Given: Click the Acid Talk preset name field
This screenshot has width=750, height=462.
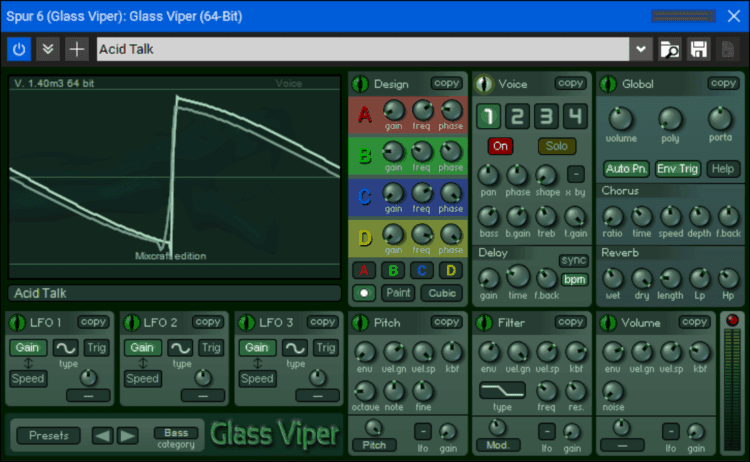Looking at the screenshot, I should click(x=363, y=49).
